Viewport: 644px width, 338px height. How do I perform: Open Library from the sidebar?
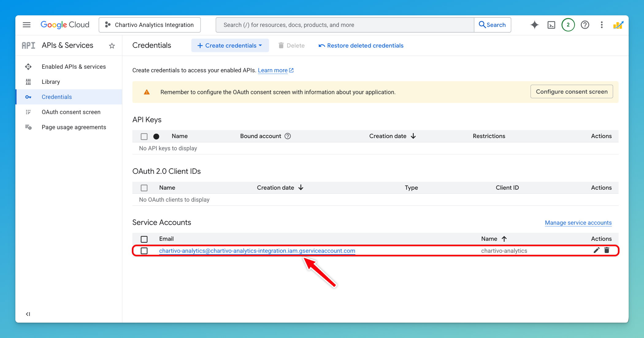point(51,82)
